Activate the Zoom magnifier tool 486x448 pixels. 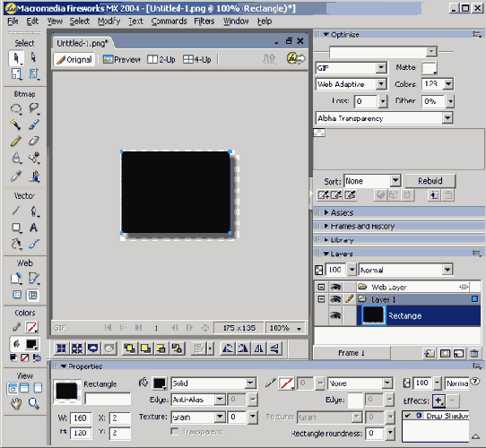coord(33,404)
